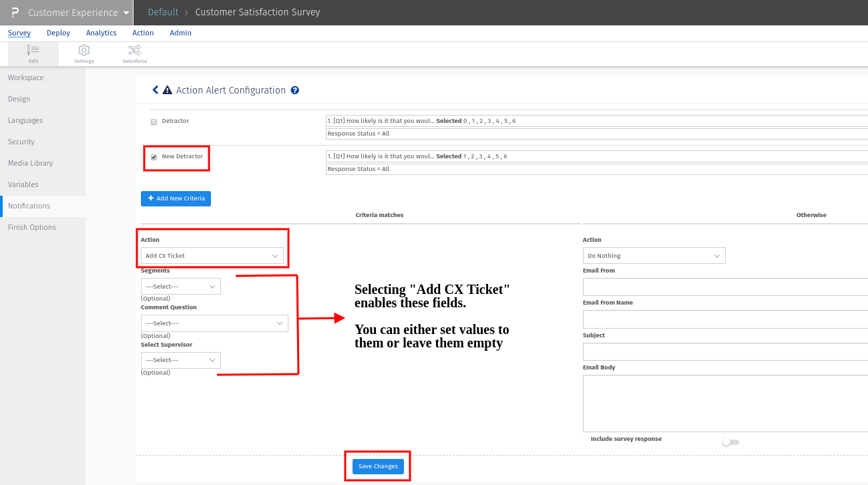Click the Save Changes button
Screen dimensions: 868x485
(x=378, y=466)
